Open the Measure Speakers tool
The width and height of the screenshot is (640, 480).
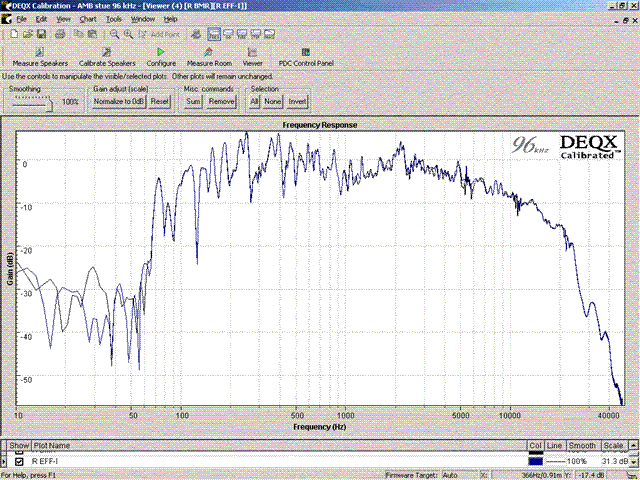click(x=39, y=57)
